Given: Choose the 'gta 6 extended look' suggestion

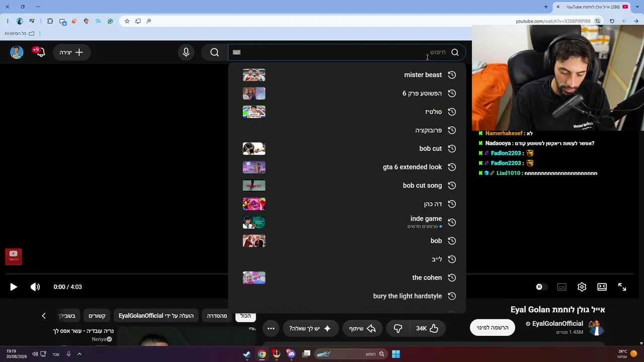Looking at the screenshot, I should (347, 167).
